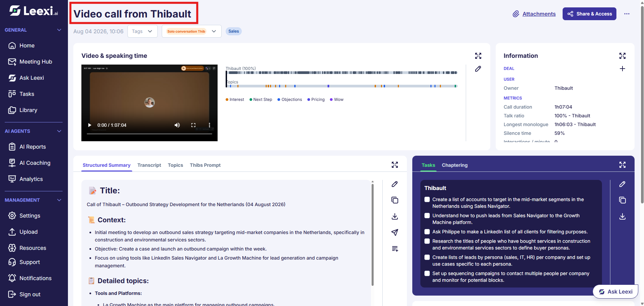Add a deal with the plus icon
The image size is (644, 306).
[x=622, y=69]
